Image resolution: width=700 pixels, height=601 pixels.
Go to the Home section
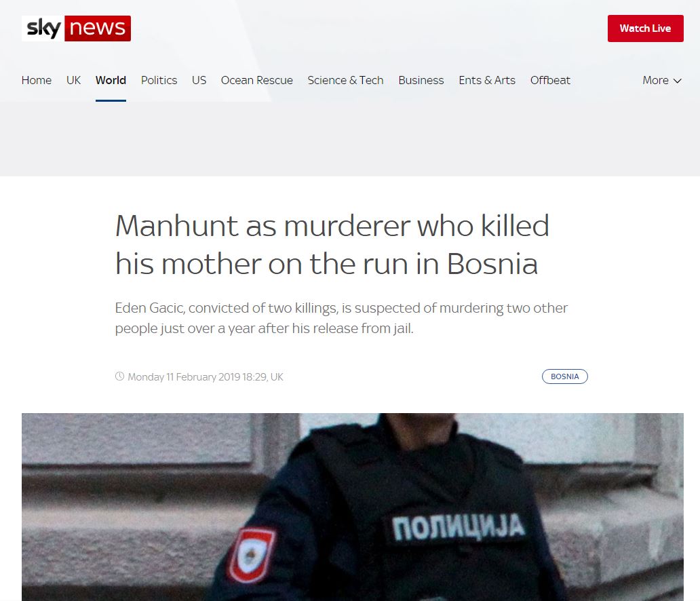coord(37,80)
